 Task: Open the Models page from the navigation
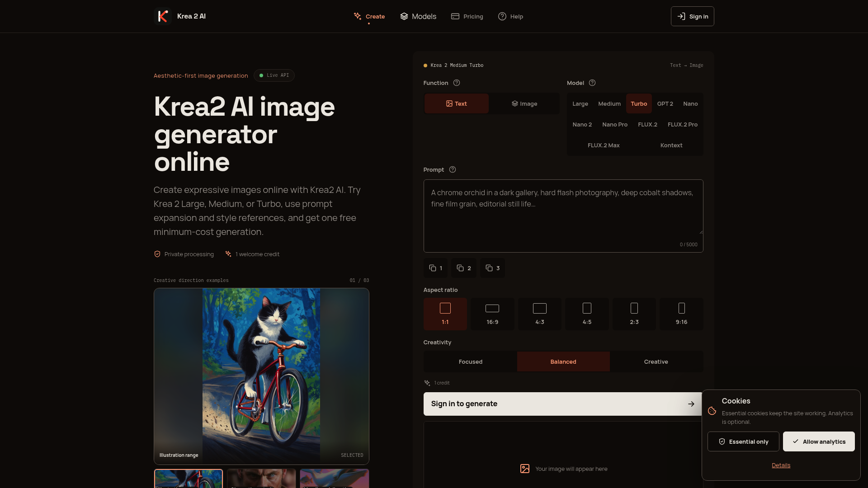pos(418,16)
